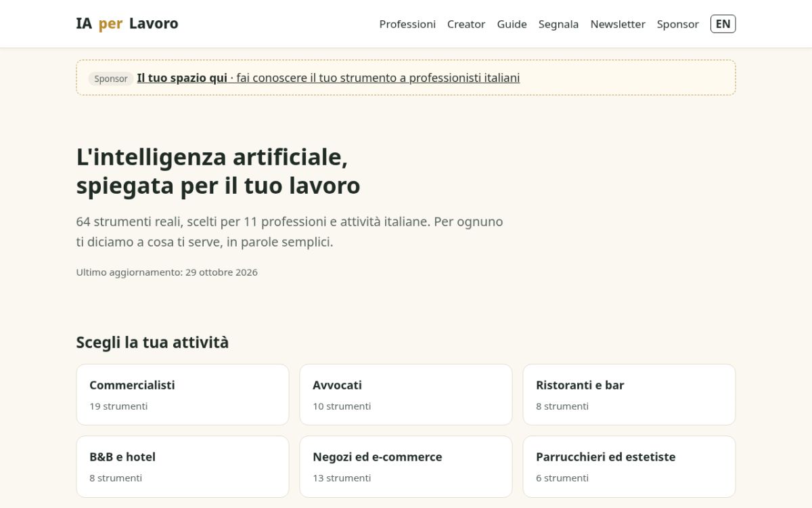Click the 'Scegli la tua attività' heading
Image resolution: width=812 pixels, height=508 pixels.
pos(152,343)
